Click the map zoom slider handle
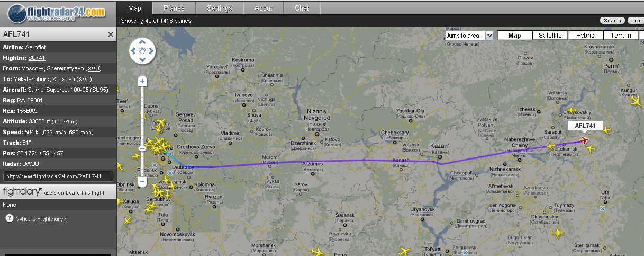The height and width of the screenshot is (256, 644). click(142, 149)
